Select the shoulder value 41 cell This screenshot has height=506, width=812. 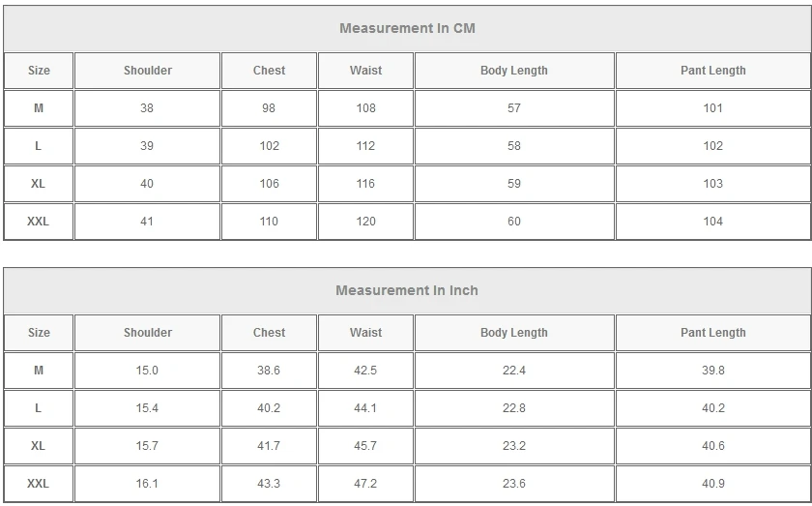click(x=147, y=222)
